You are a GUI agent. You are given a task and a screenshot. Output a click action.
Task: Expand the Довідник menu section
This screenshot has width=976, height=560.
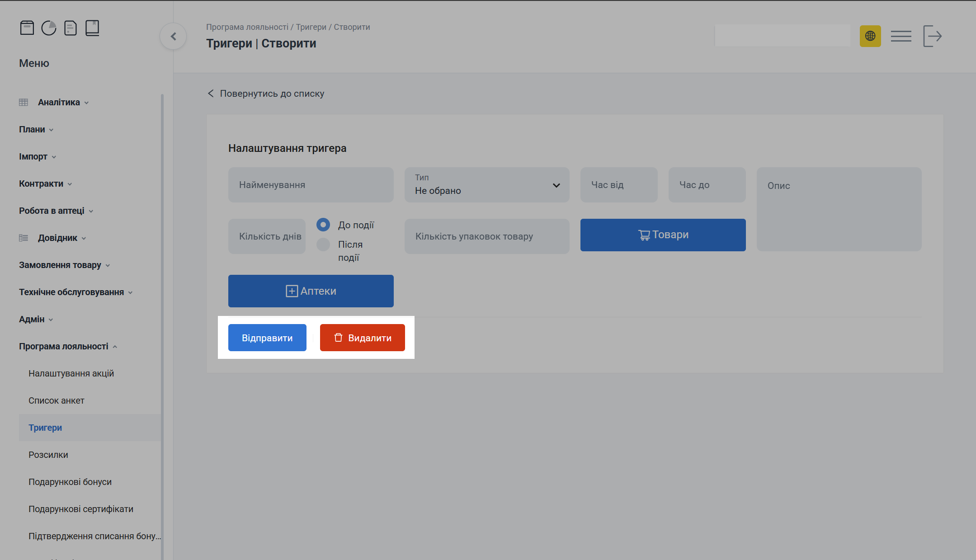pyautogui.click(x=57, y=238)
